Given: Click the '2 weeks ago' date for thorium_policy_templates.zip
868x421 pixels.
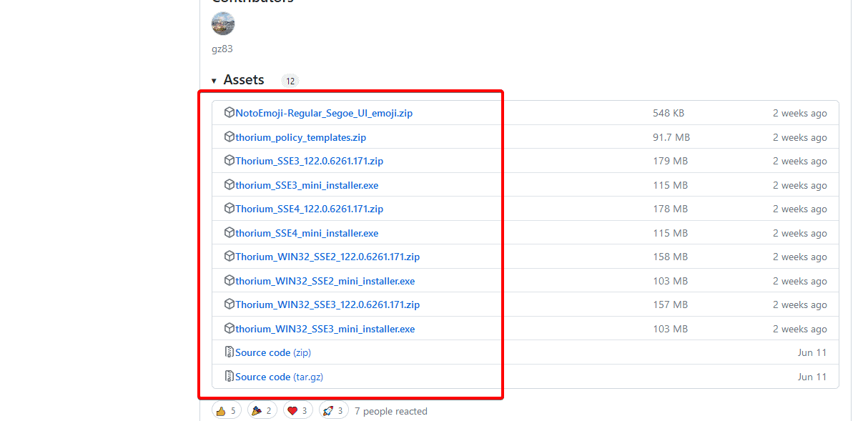Looking at the screenshot, I should pos(799,137).
